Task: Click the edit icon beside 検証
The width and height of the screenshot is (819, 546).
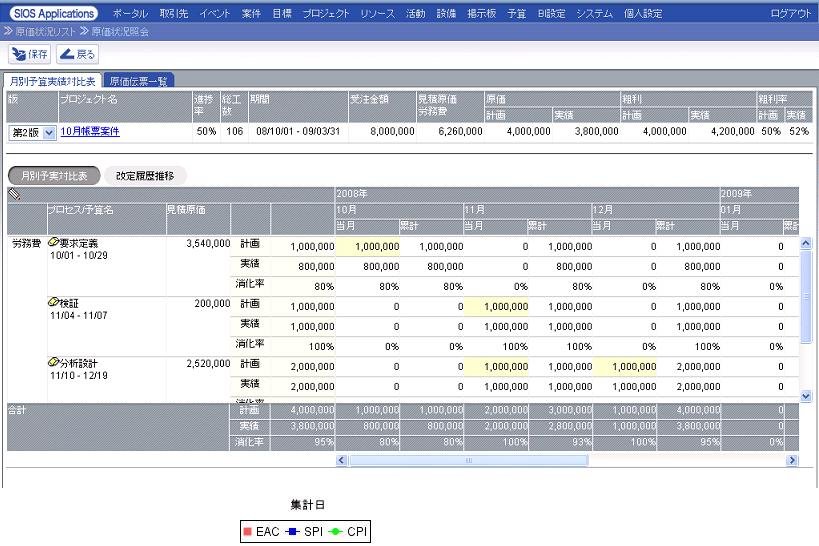Action: coord(53,302)
